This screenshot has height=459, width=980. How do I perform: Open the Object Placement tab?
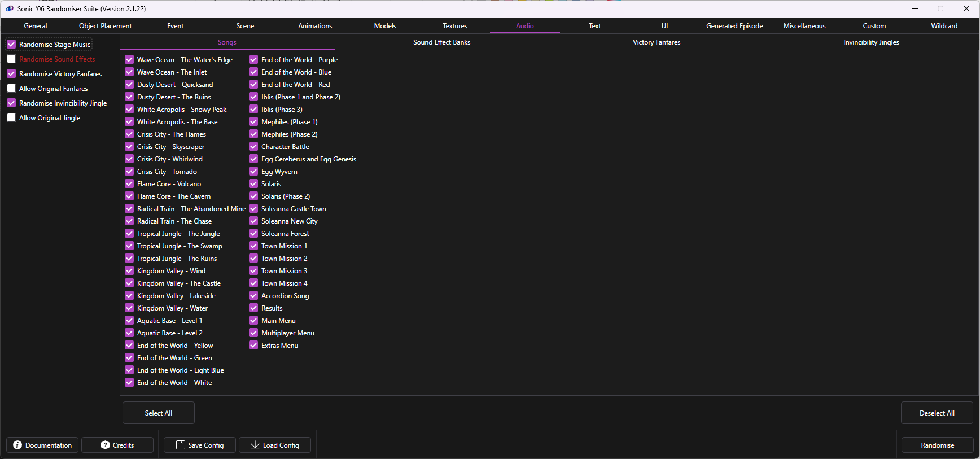point(106,26)
